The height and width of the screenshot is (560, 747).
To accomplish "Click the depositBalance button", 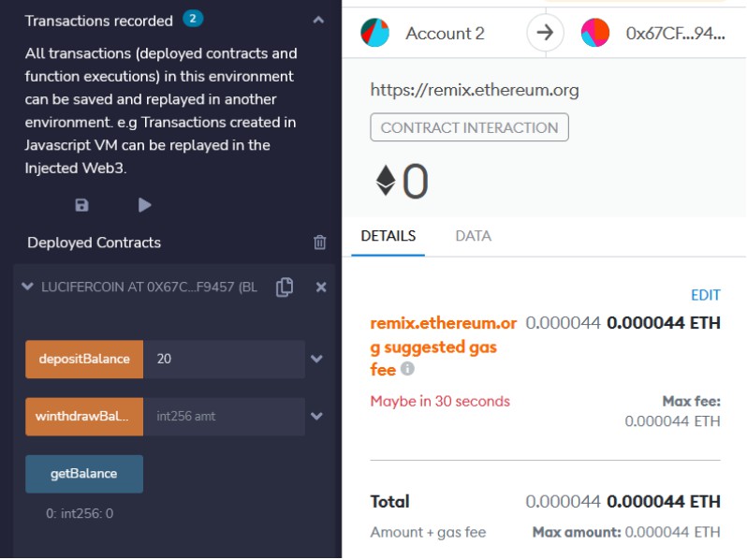I will (x=84, y=359).
